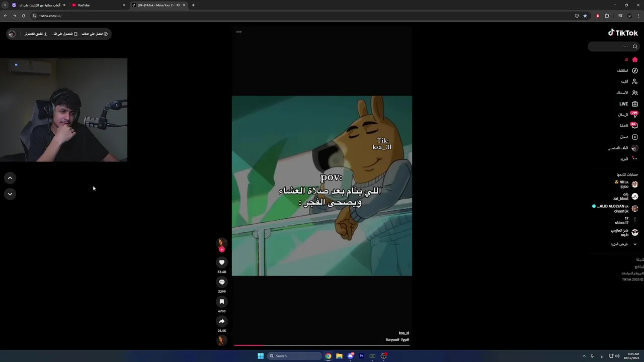Open the profile avatar in top pill
The width and height of the screenshot is (644, 362).
coord(12,34)
